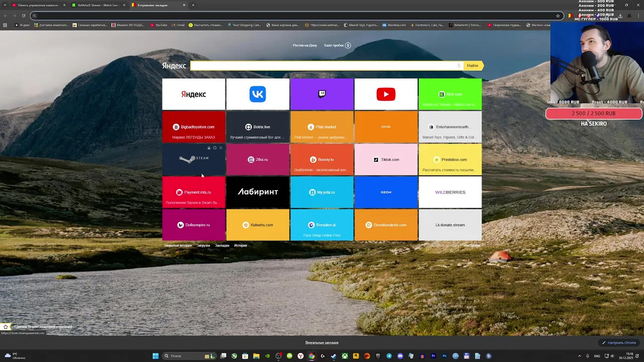Open the VK visual bookmark tile

point(258,94)
